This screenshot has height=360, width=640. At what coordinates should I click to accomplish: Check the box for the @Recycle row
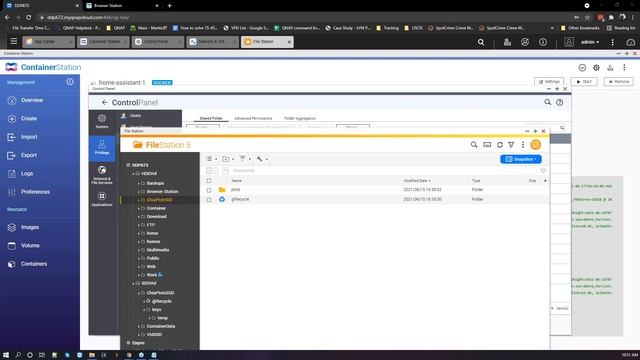[209, 200]
